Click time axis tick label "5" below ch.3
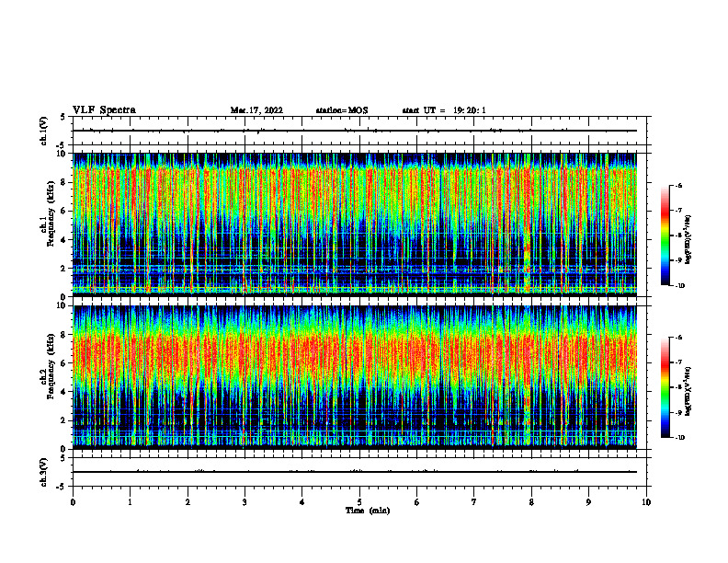 tap(359, 502)
